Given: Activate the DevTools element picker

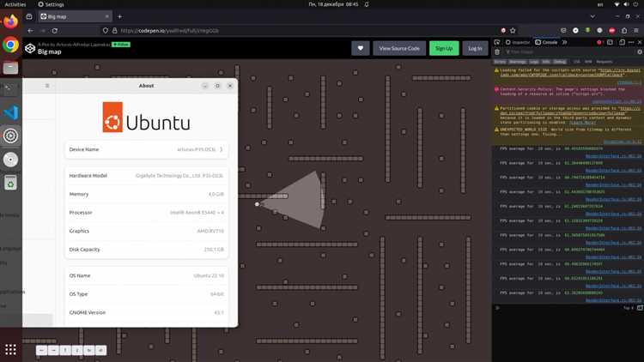Looking at the screenshot, I should (497, 42).
